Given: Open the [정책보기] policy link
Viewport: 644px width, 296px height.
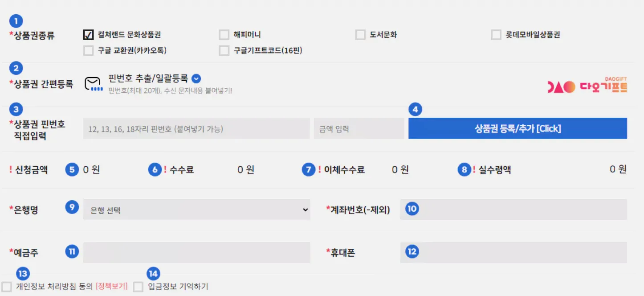Looking at the screenshot, I should (x=111, y=286).
